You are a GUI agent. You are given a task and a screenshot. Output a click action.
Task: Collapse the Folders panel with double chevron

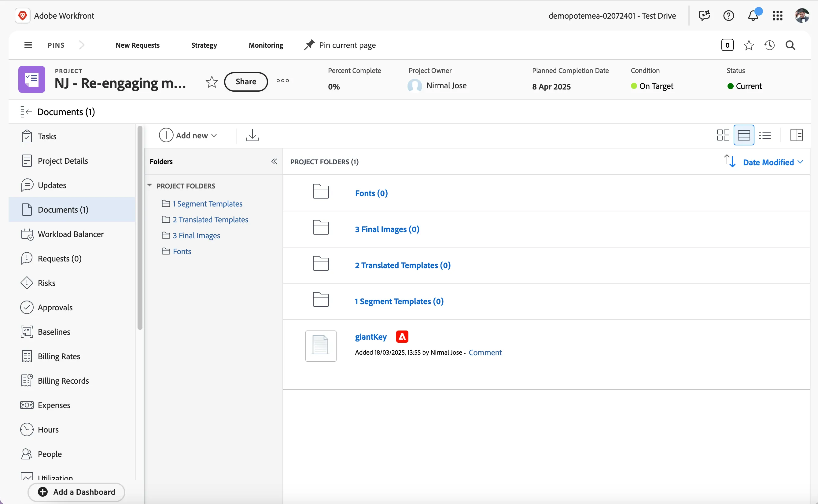(x=274, y=161)
